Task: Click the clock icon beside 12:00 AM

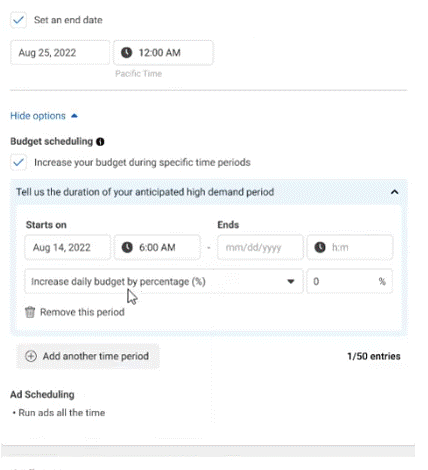Action: (x=126, y=53)
